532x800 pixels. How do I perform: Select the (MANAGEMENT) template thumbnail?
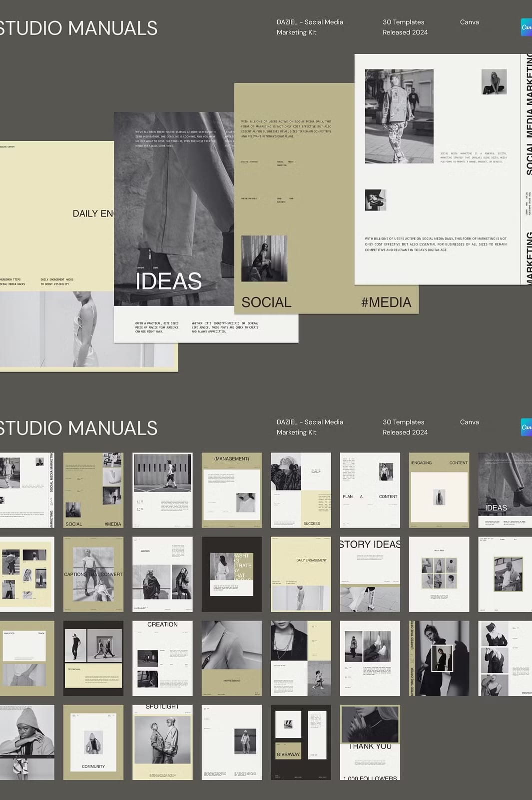pos(231,490)
